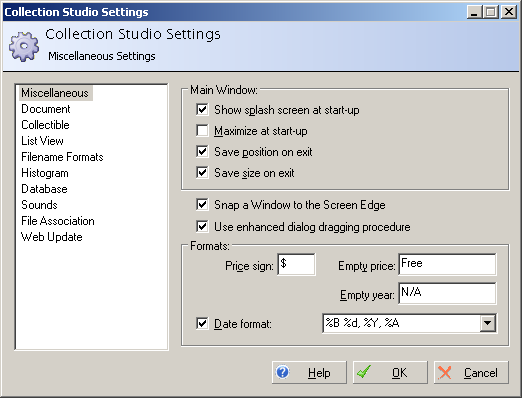Click the Help button label

319,373
